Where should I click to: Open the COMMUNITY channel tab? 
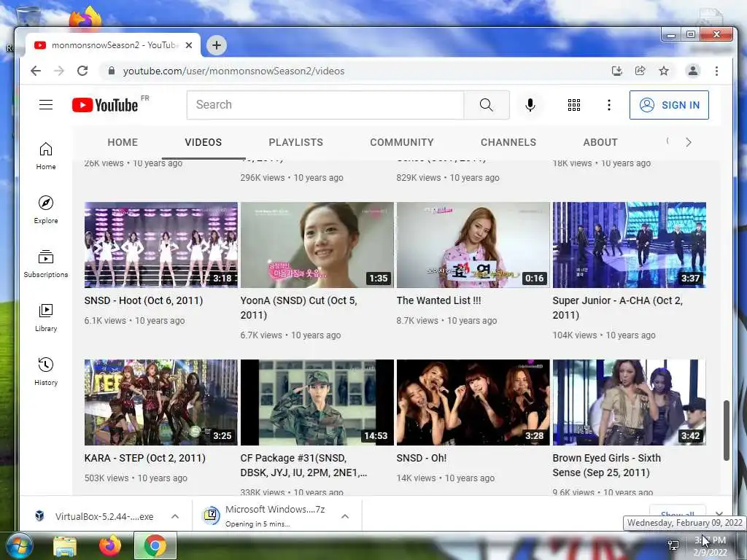pos(402,142)
